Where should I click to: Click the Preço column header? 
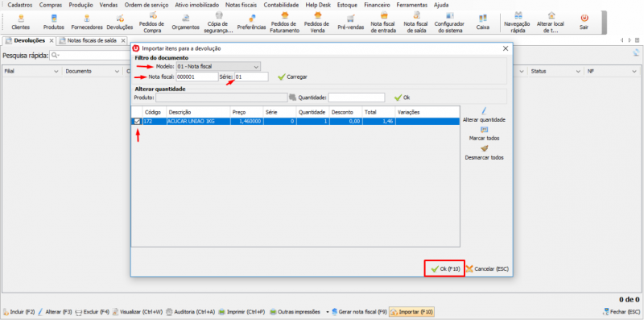click(x=246, y=112)
